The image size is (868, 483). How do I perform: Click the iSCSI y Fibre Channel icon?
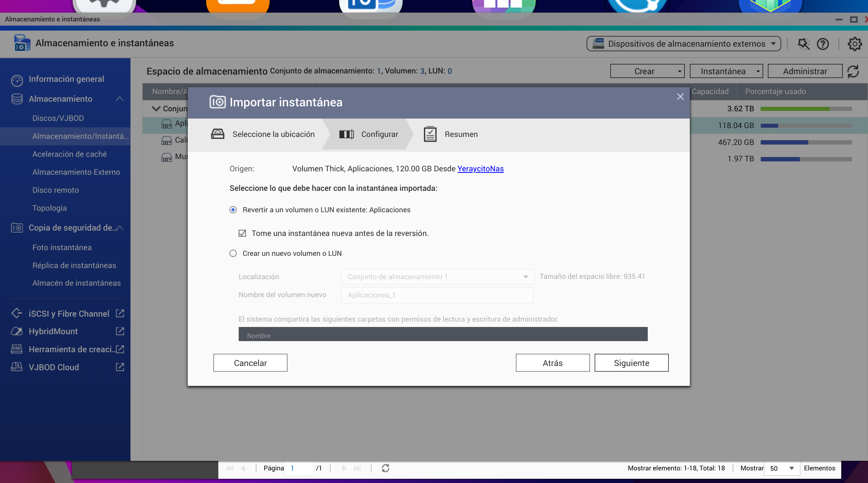[16, 313]
